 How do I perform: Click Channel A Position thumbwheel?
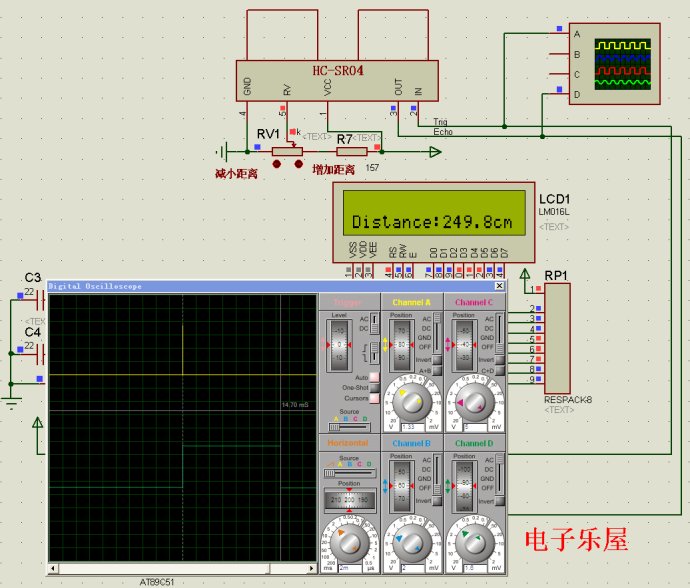pyautogui.click(x=401, y=345)
